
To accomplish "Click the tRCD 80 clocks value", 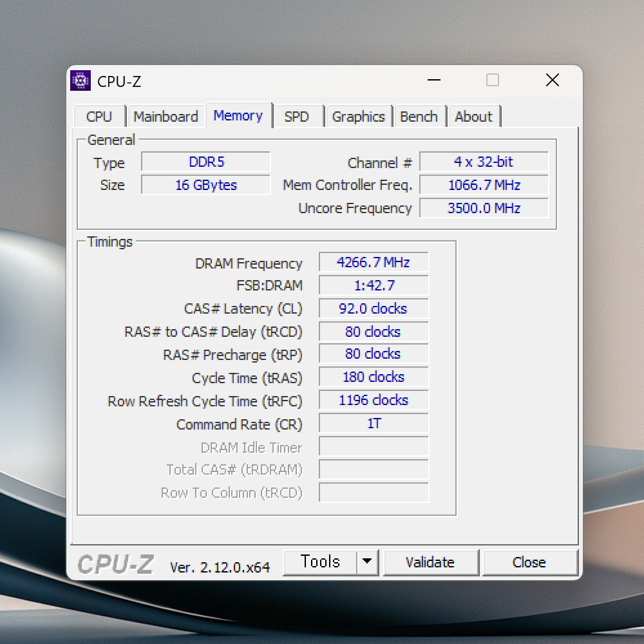I will (x=374, y=332).
